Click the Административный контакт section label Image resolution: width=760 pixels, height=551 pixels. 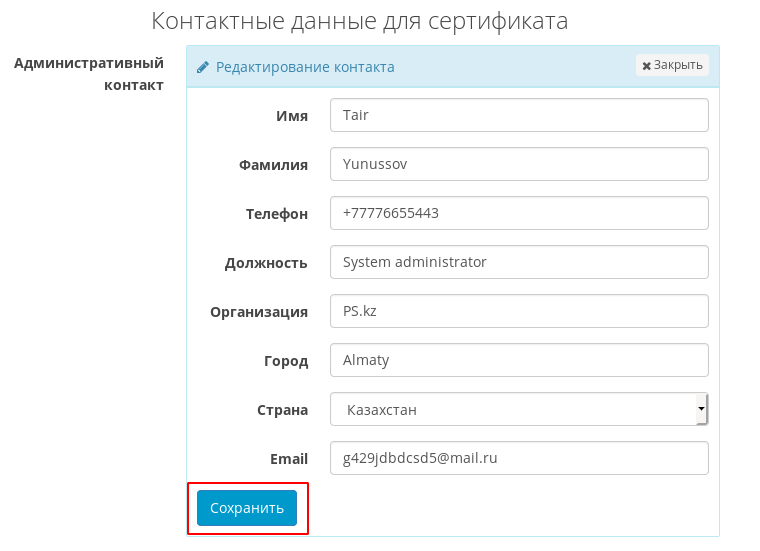click(89, 74)
